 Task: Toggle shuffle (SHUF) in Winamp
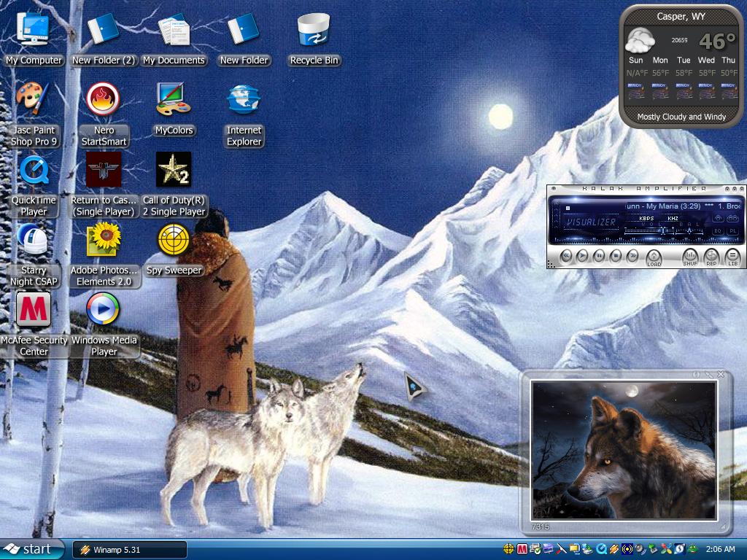click(x=690, y=257)
